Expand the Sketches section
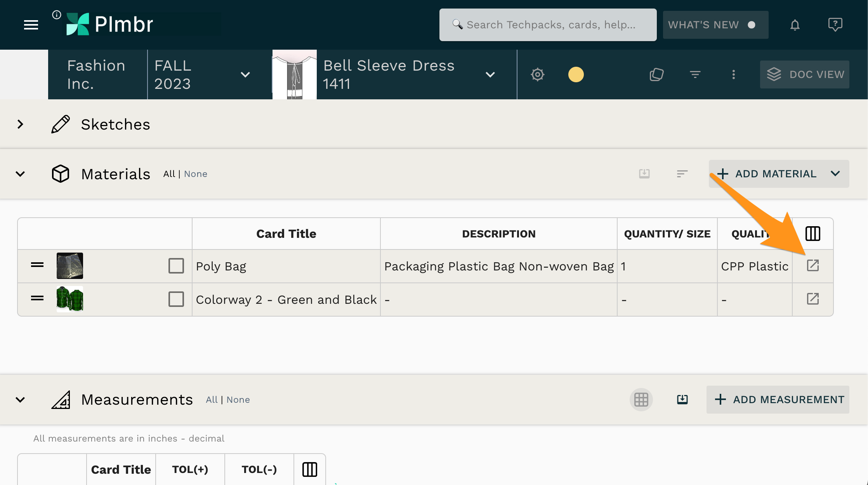Image resolution: width=868 pixels, height=485 pixels. click(21, 125)
